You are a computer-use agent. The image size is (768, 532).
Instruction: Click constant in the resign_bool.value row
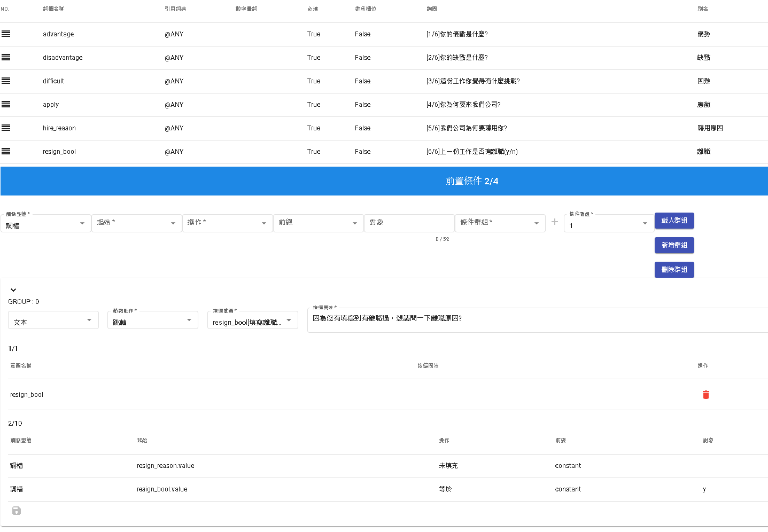(x=568, y=489)
